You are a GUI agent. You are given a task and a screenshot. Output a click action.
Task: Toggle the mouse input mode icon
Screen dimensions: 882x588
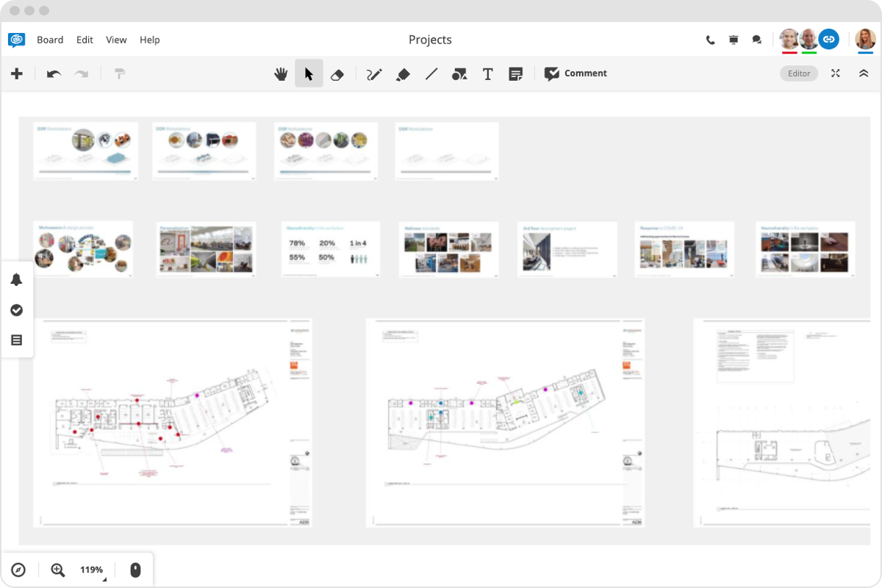click(135, 570)
